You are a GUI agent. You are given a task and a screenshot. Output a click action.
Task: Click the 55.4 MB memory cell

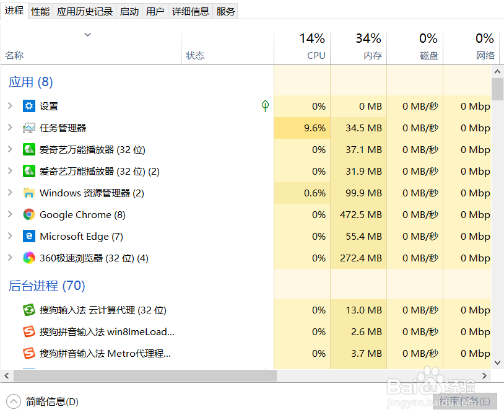(x=358, y=237)
